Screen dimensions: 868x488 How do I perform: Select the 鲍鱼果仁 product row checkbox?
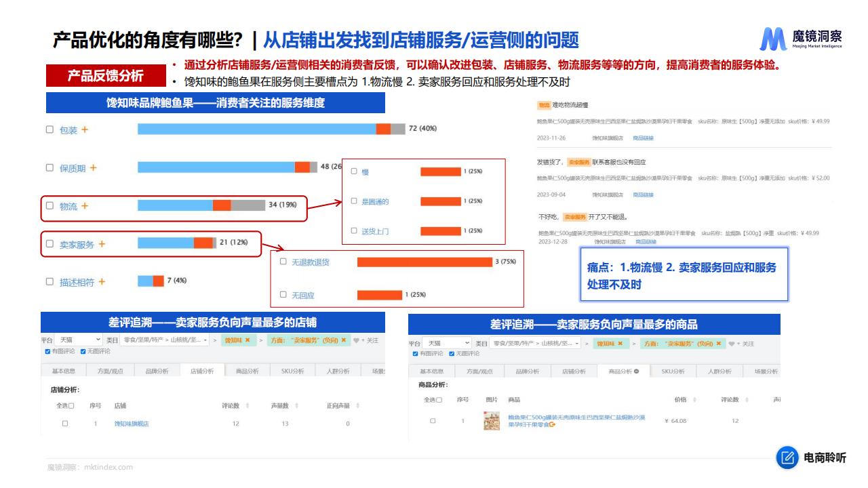pos(433,421)
